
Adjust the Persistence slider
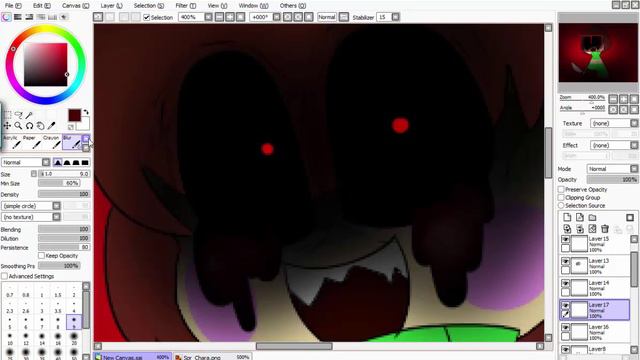[x=64, y=247]
